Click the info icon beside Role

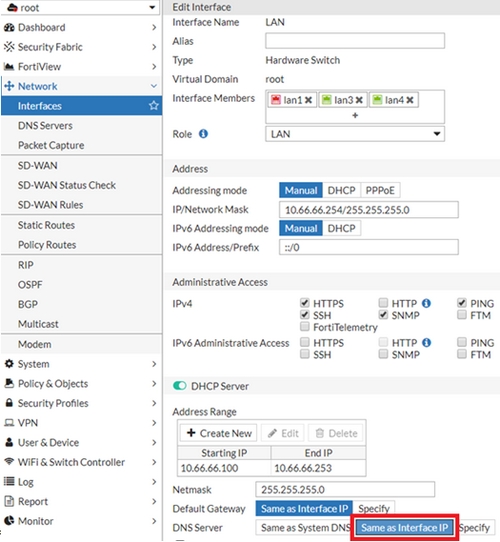[203, 134]
